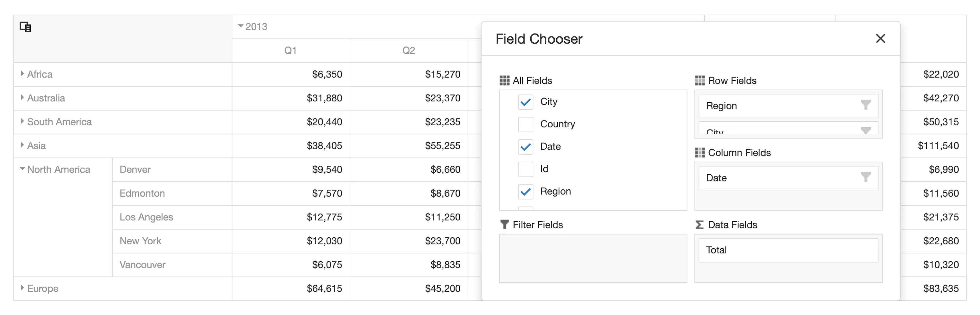The width and height of the screenshot is (980, 315).
Task: Select the Total data field item
Action: [788, 250]
